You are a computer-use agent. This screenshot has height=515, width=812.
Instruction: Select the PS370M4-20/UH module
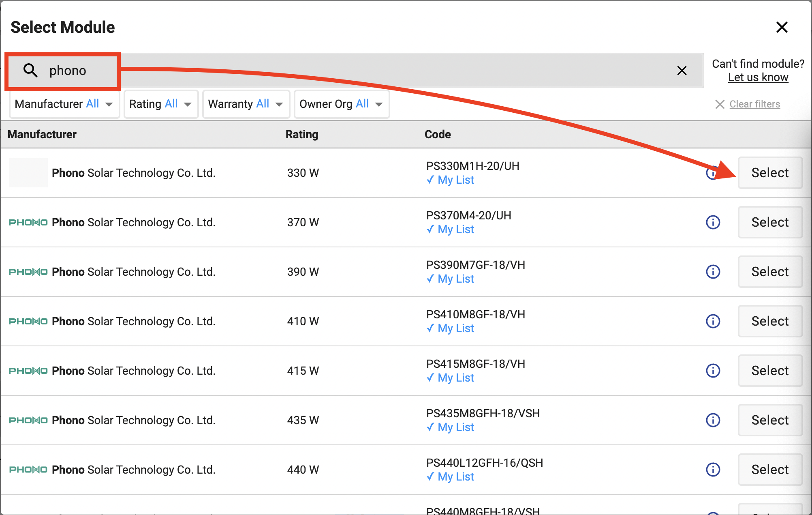pos(770,222)
